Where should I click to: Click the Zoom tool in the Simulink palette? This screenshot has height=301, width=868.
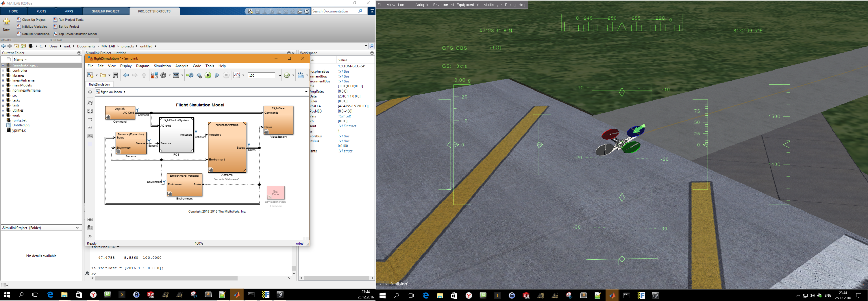[x=90, y=103]
